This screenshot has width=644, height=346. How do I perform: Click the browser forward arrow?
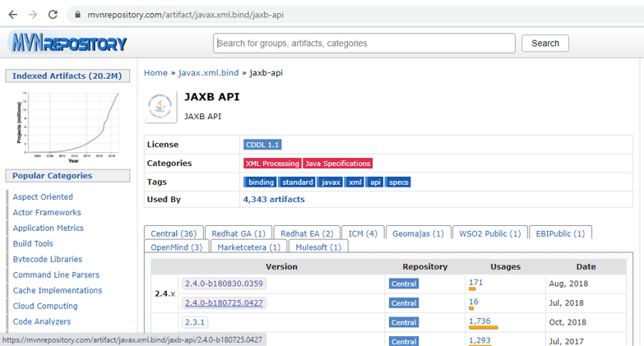click(33, 15)
